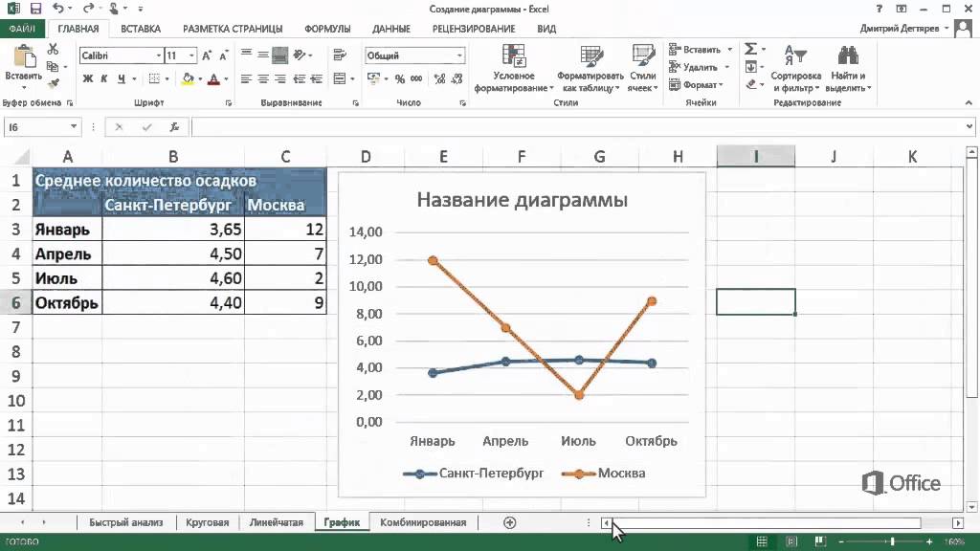Wrap text in the selected cell
The height and width of the screenshot is (551, 980).
pyautogui.click(x=340, y=55)
